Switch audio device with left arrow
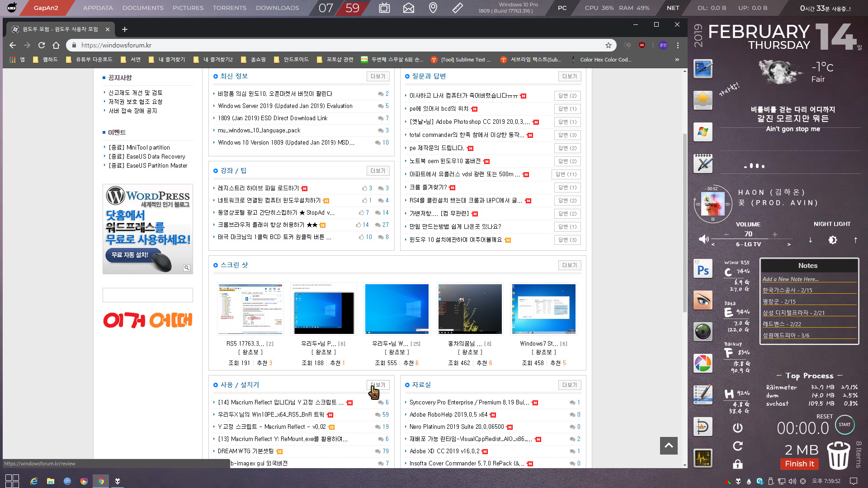This screenshot has height=488, width=868. pyautogui.click(x=713, y=244)
